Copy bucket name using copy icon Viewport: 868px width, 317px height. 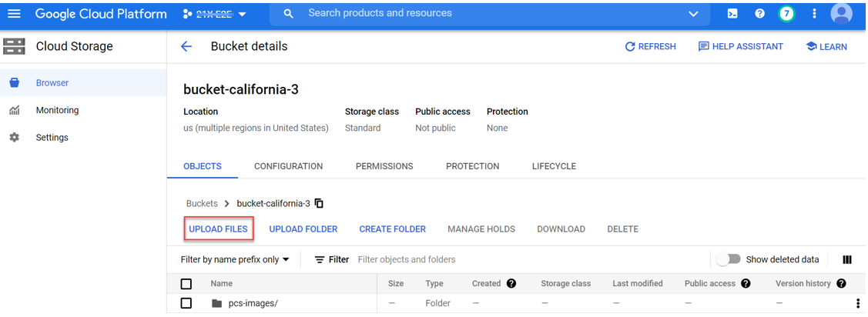pyautogui.click(x=320, y=204)
